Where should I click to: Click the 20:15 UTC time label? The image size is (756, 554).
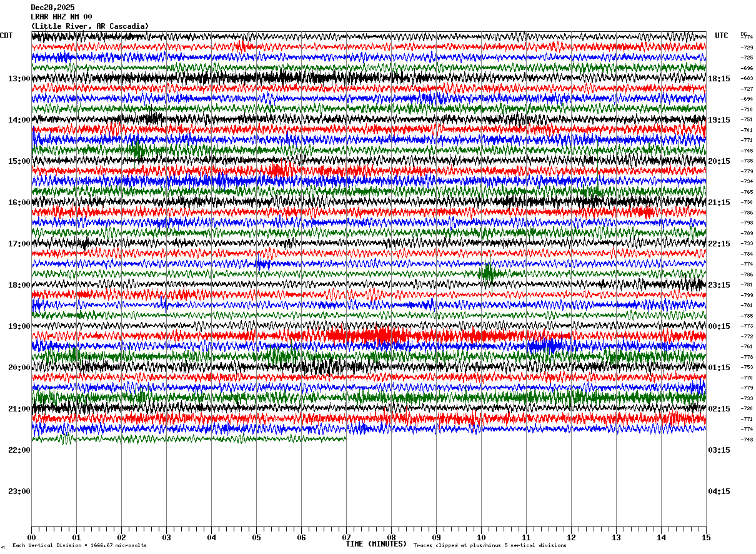tap(719, 161)
